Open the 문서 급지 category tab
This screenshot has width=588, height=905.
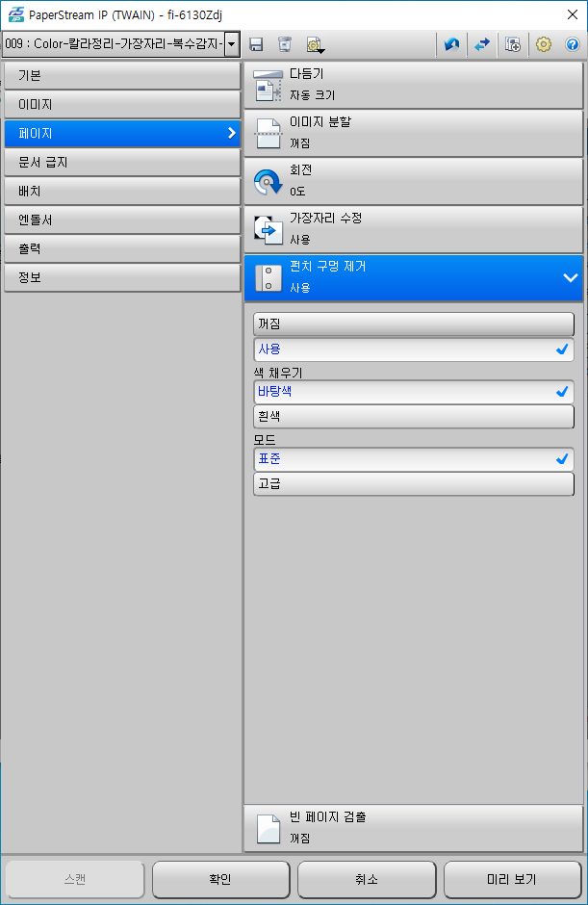[x=122, y=162]
